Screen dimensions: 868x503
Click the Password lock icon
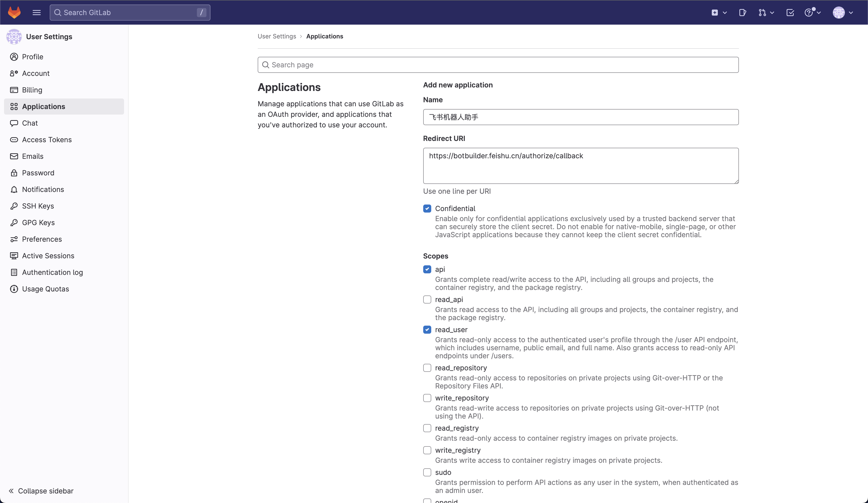coord(14,173)
